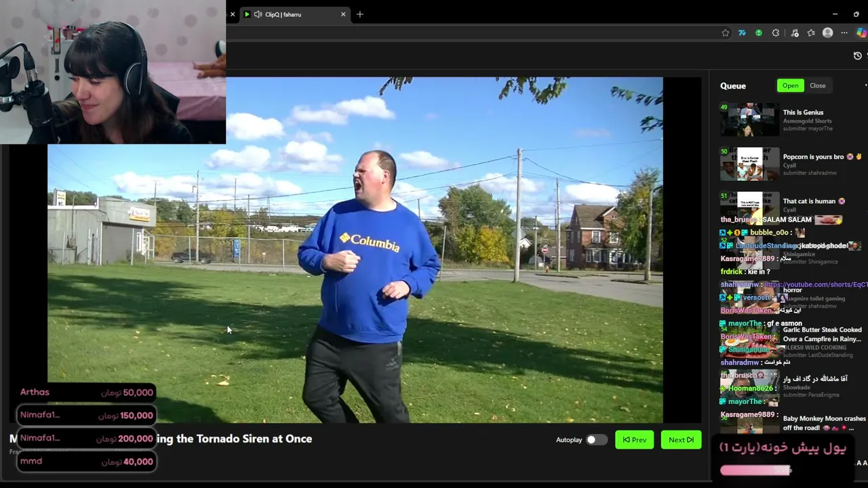Click the 'submitter ParsaEnigma' line
The image size is (868, 488).
click(x=811, y=394)
